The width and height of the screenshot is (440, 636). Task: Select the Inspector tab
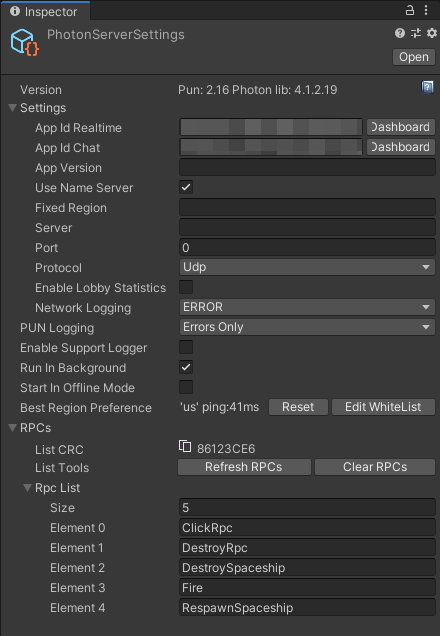[45, 11]
